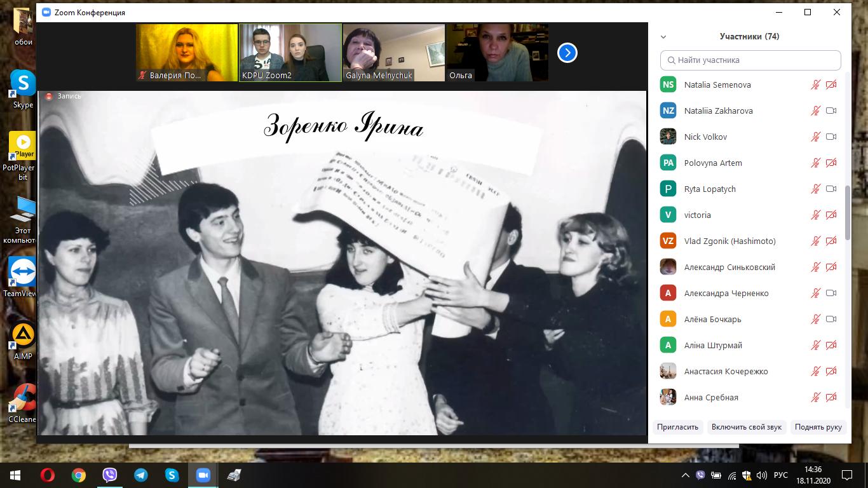Screen dimensions: 868x488
Task: Click the next video thumbnails arrow
Action: click(567, 53)
